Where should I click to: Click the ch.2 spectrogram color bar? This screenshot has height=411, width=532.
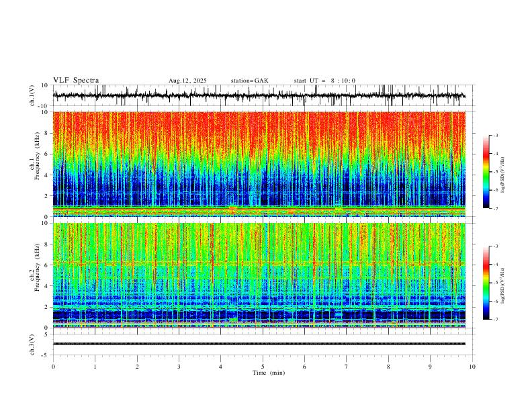[486, 283]
